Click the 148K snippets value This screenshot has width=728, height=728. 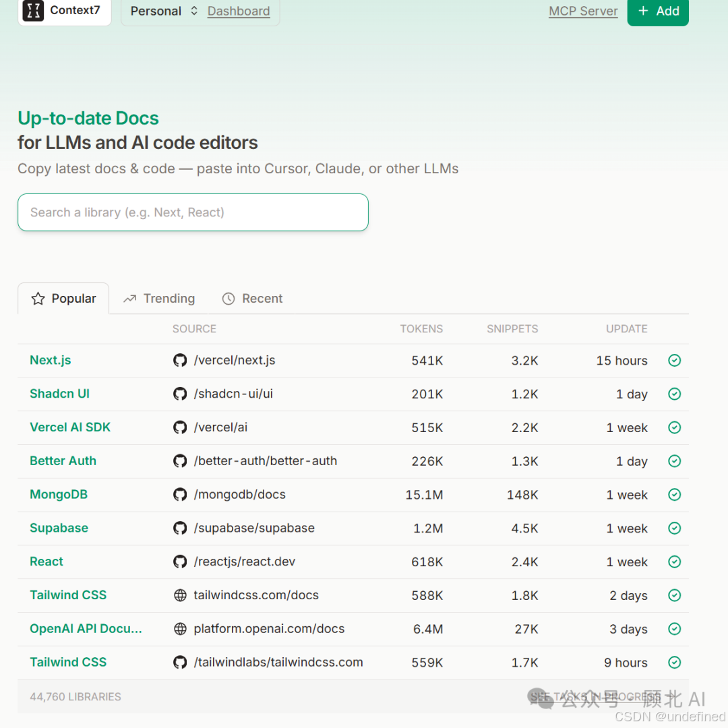522,495
